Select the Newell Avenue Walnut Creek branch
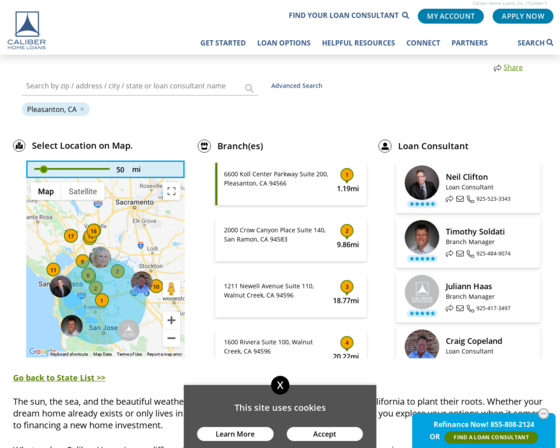 coord(291,296)
